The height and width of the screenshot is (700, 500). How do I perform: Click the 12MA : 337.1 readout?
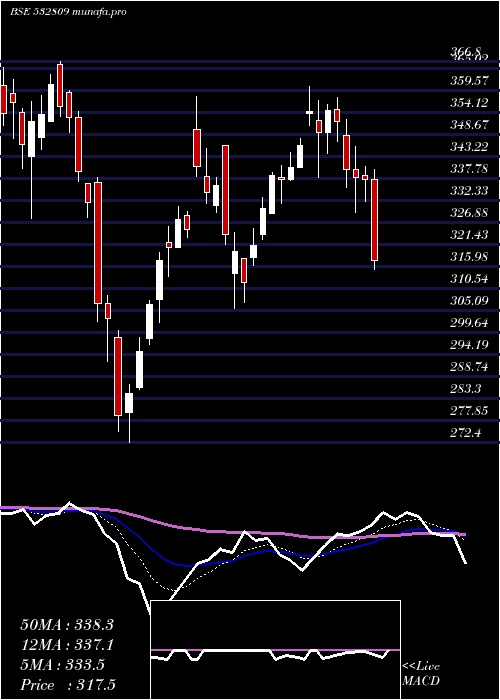[67, 645]
